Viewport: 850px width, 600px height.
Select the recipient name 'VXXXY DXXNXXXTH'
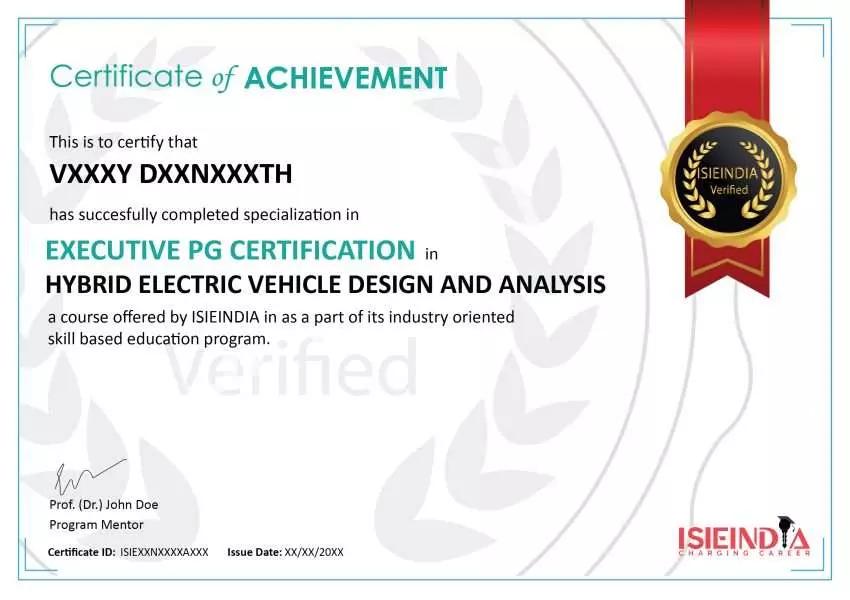click(171, 174)
